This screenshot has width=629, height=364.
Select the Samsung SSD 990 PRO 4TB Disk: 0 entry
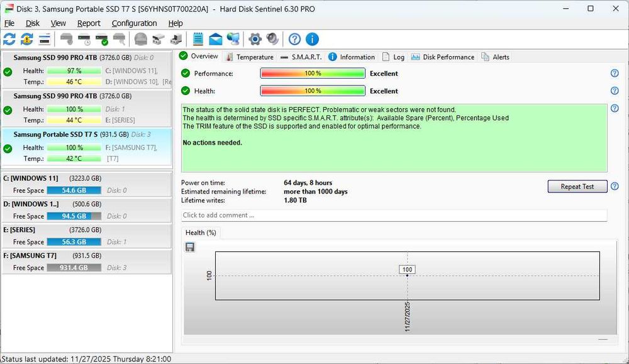click(87, 70)
